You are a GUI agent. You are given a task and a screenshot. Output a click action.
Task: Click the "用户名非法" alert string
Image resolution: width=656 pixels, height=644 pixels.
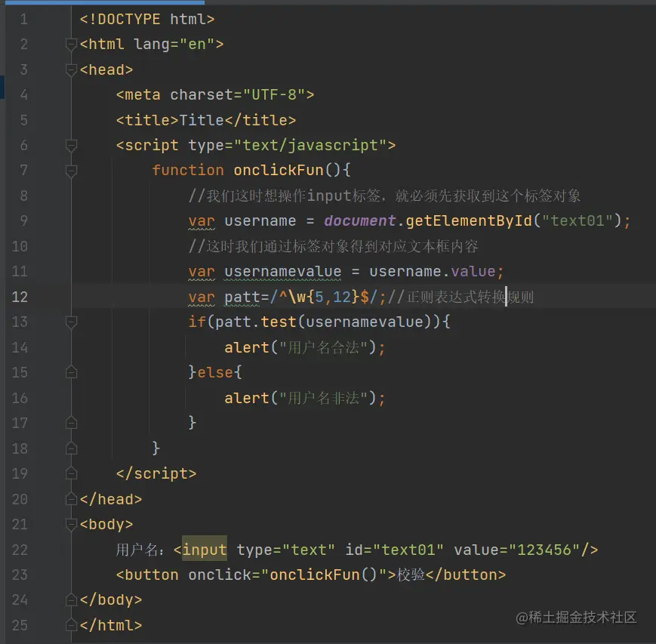coord(323,398)
